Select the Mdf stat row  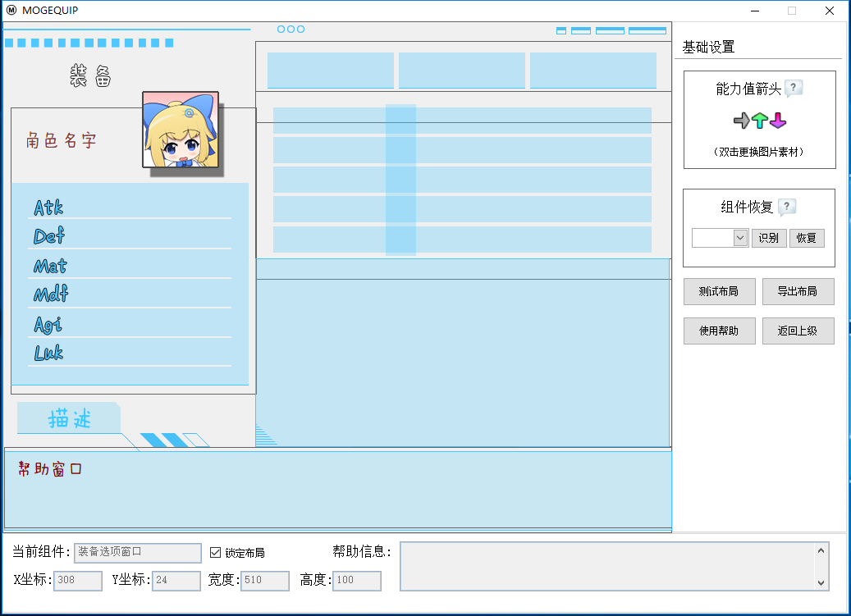click(x=130, y=294)
